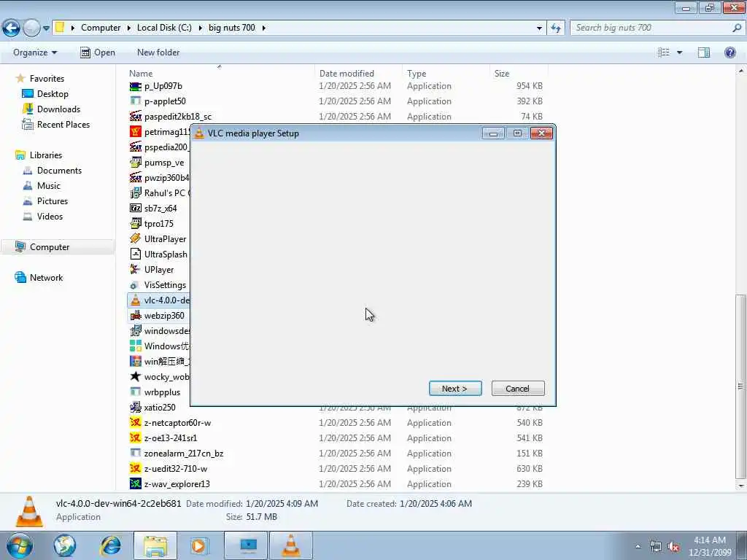Open Recent Places in Favorites
Viewport: 747px width, 560px height.
[x=63, y=124]
